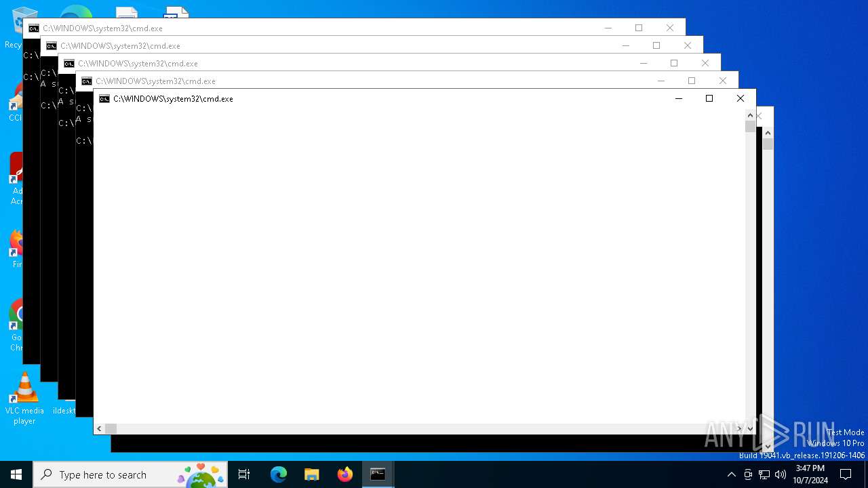Click the system icon of the third cmd.exe window

[x=69, y=64]
